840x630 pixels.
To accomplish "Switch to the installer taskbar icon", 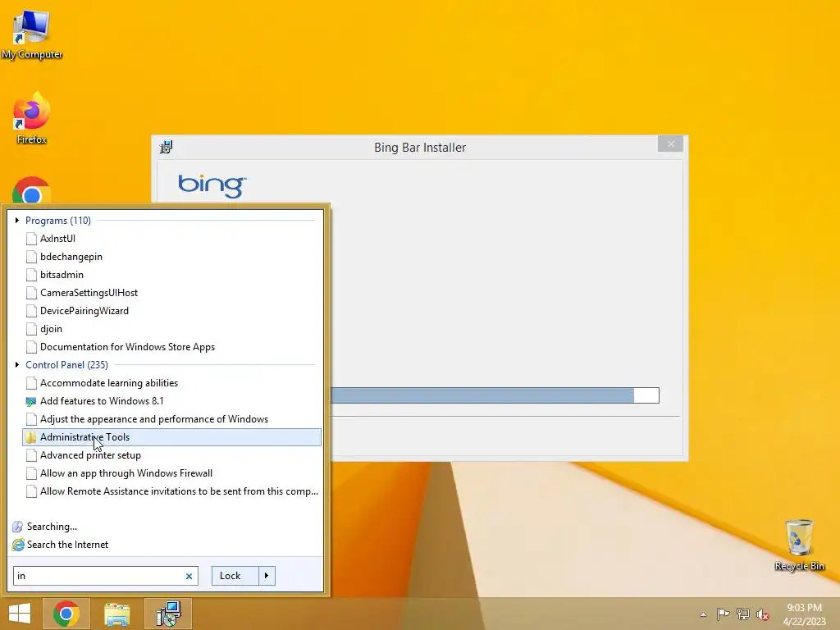I will [x=168, y=614].
